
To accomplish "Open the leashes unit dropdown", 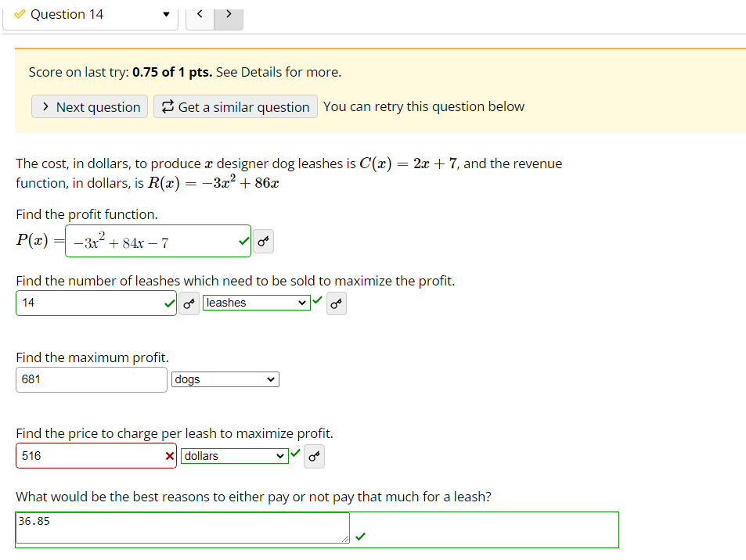I will [x=256, y=302].
